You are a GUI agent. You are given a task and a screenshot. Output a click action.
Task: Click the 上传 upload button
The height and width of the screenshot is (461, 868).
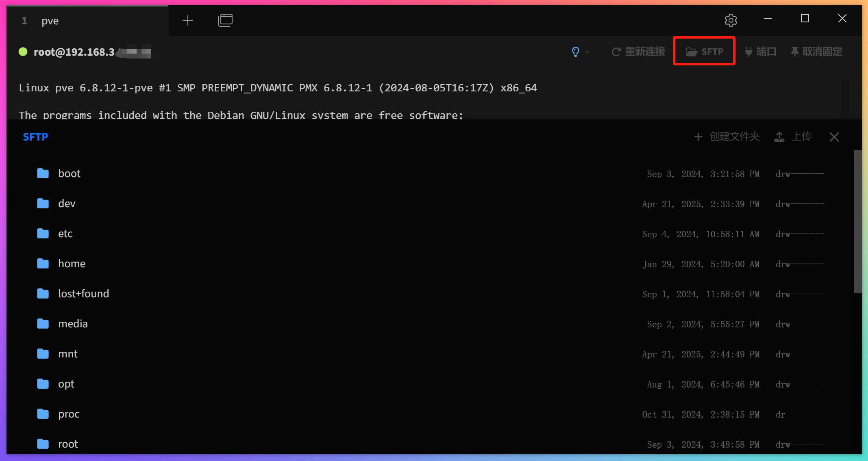pyautogui.click(x=793, y=137)
